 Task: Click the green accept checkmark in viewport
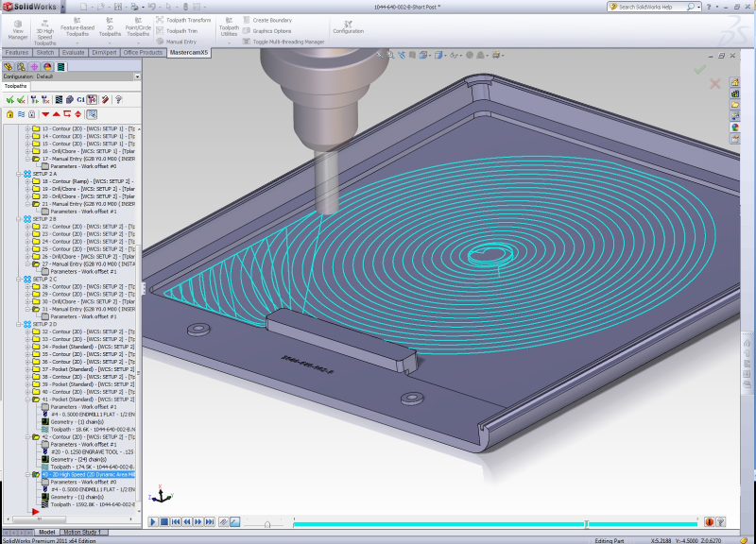[x=699, y=69]
